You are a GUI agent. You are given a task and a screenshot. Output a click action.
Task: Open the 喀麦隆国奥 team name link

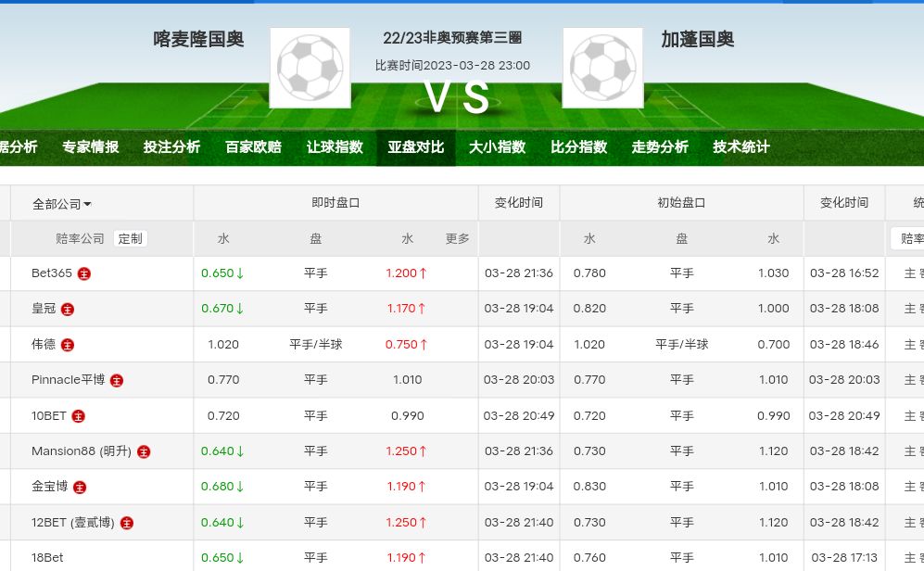coord(198,39)
